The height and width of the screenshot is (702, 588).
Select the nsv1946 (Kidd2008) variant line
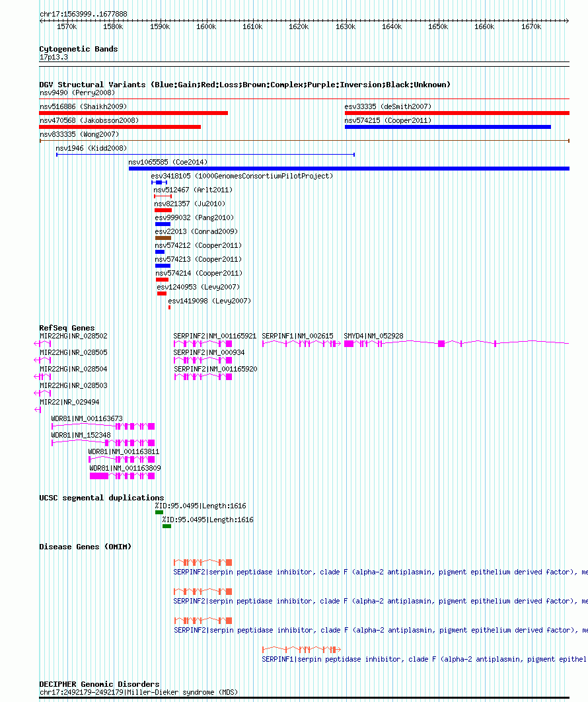pyautogui.click(x=205, y=155)
